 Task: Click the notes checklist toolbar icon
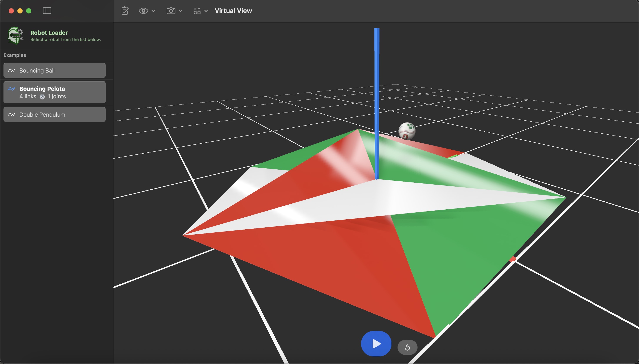point(125,11)
